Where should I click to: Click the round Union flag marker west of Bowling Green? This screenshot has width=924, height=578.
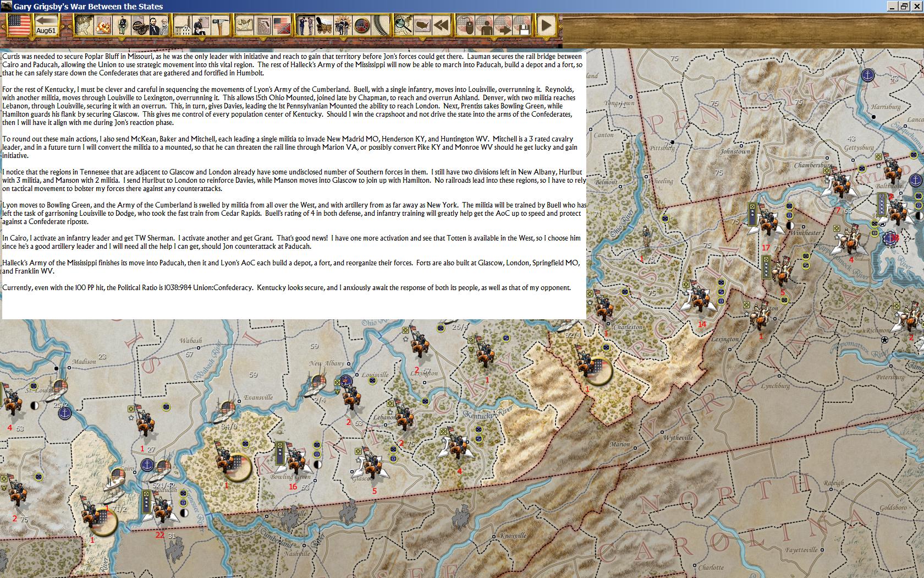[237, 467]
